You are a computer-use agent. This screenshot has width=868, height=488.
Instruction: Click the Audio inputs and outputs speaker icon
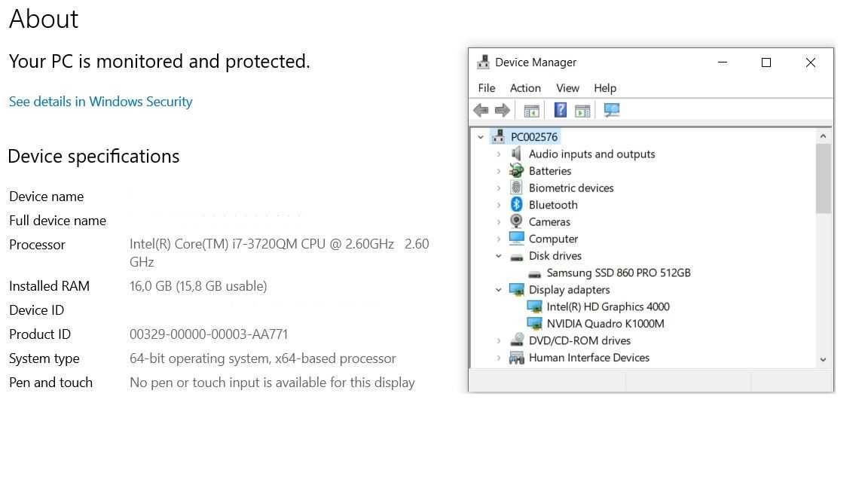tap(516, 154)
